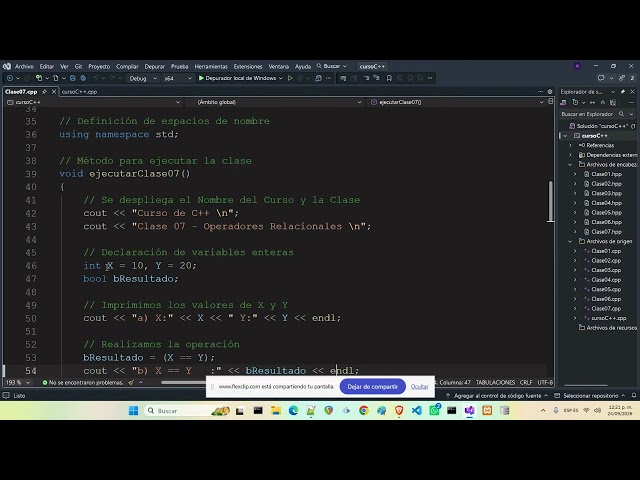Click the Buscar search box in title bar
The image size is (640, 480).
tap(331, 66)
